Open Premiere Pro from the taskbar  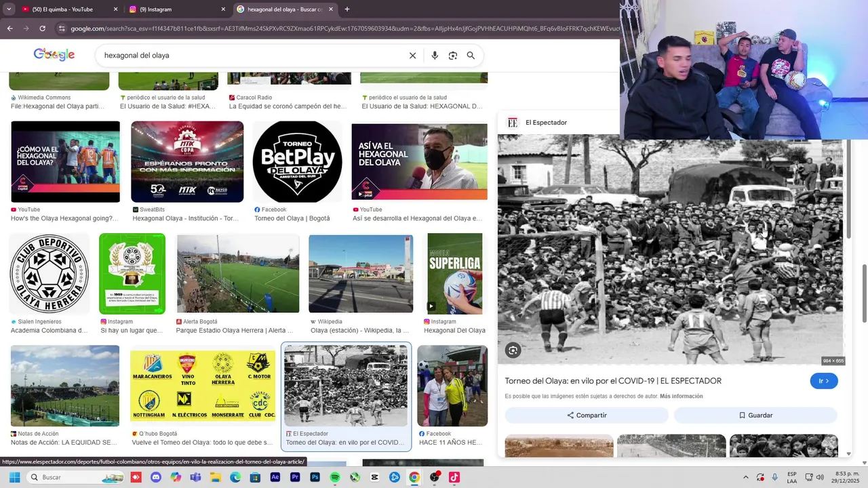[295, 477]
